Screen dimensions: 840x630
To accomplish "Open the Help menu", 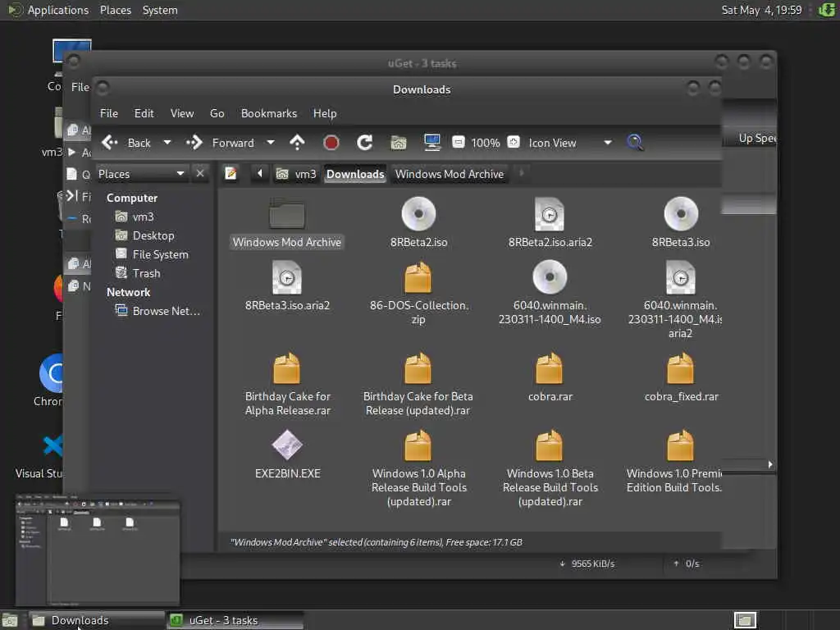I will tap(325, 113).
